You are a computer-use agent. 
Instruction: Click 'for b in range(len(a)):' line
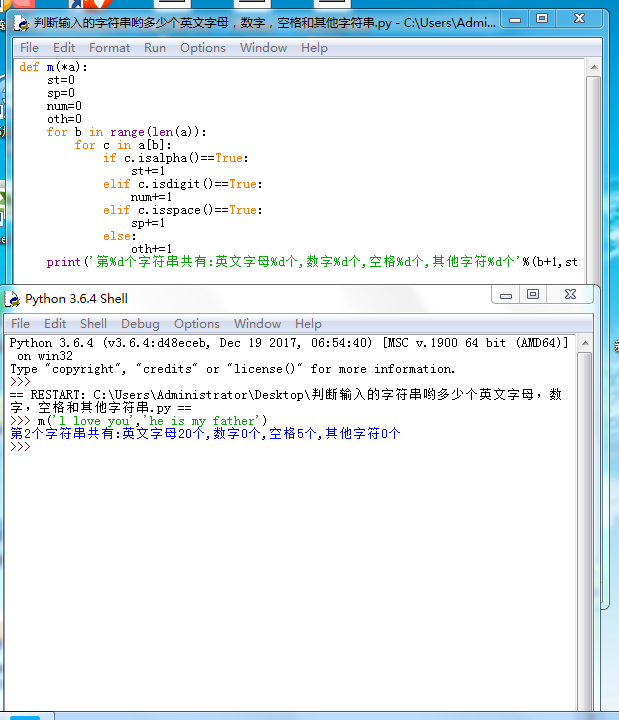(x=126, y=132)
